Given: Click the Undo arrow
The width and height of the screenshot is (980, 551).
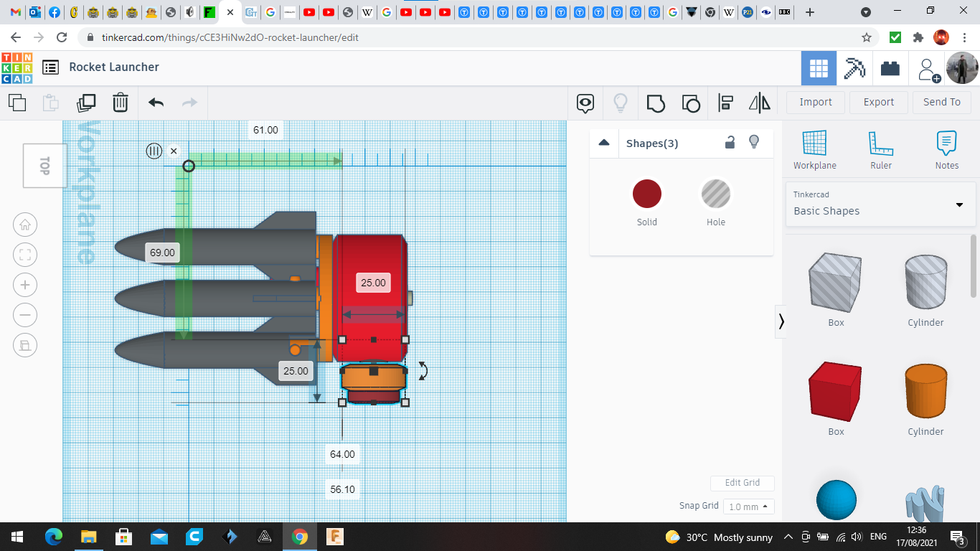Looking at the screenshot, I should [156, 103].
